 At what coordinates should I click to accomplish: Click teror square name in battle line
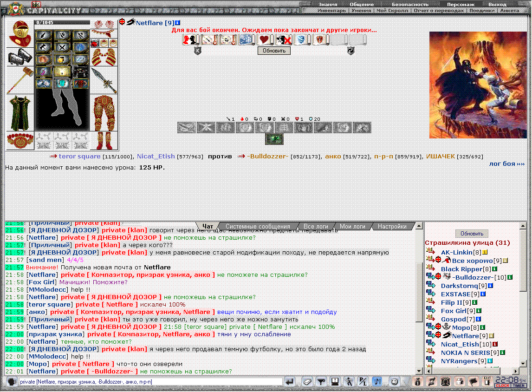(79, 156)
